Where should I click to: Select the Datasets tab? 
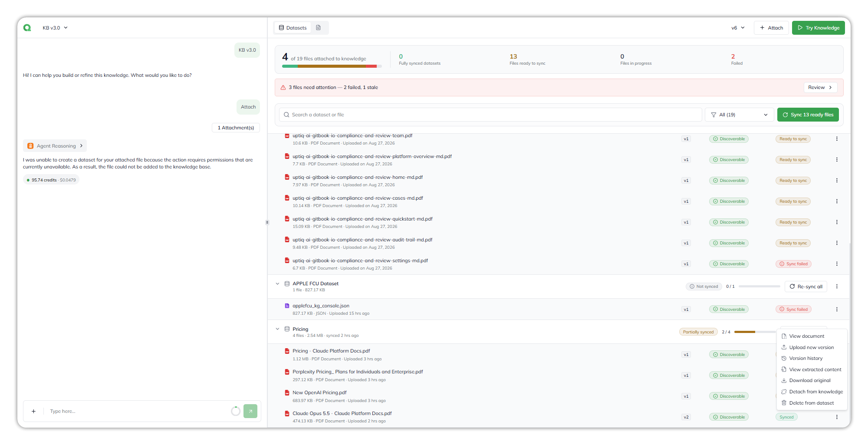tap(293, 28)
